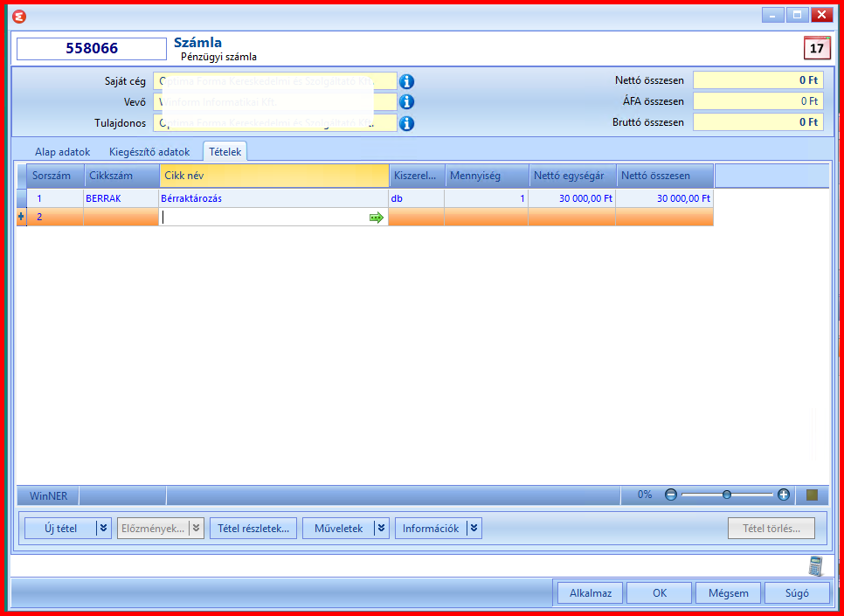Switch to the Kiegészítő adatok tab

pos(149,152)
